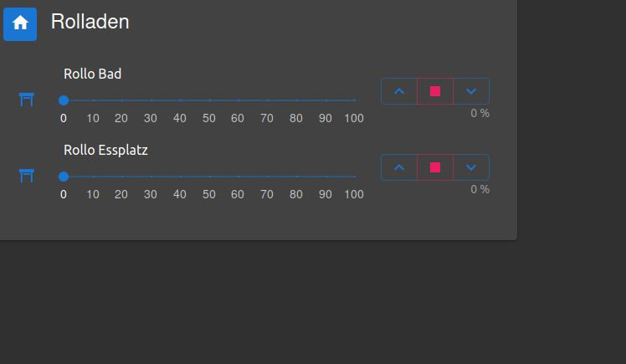Click the Rollo Bad label

93,74
